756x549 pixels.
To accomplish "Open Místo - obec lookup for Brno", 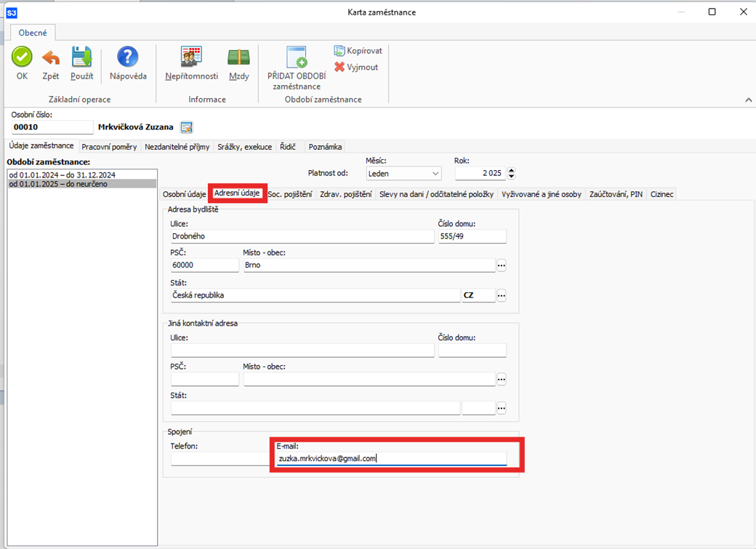I will pyautogui.click(x=501, y=265).
